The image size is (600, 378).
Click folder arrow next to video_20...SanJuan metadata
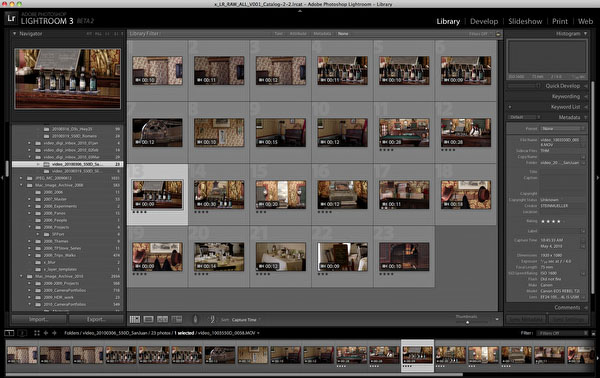tap(583, 163)
